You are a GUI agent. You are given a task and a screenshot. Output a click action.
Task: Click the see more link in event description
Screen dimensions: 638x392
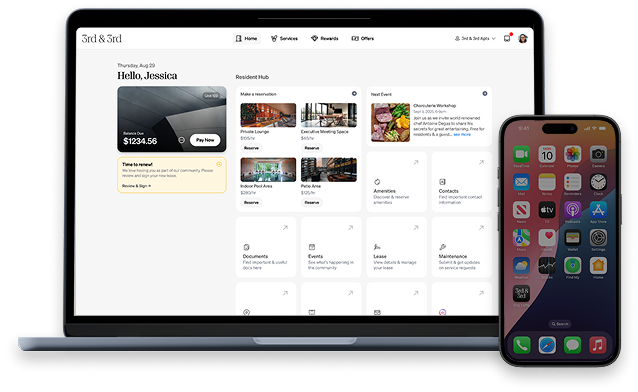coord(462,134)
